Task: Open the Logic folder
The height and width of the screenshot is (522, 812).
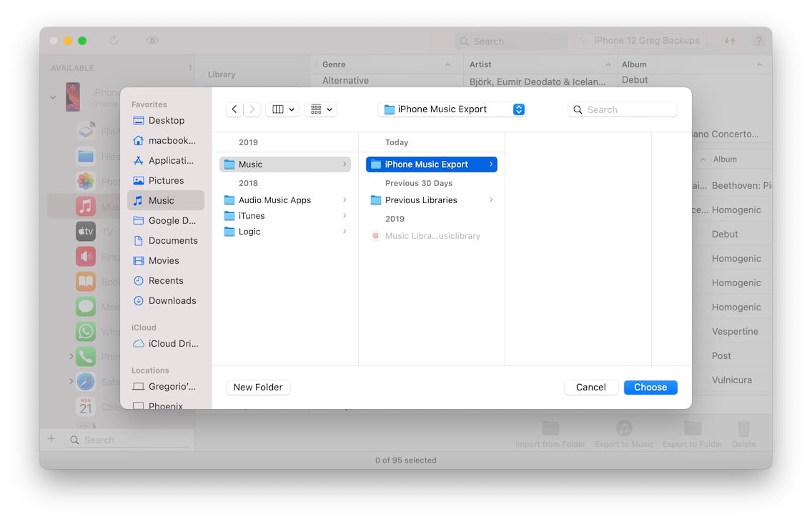Action: (x=285, y=232)
